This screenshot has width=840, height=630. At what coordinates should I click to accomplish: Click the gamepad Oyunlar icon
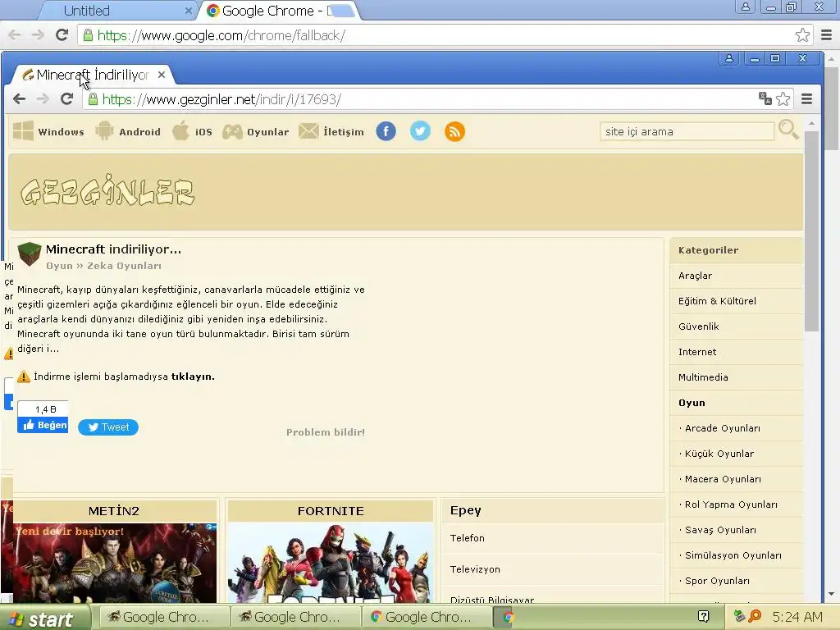[232, 131]
